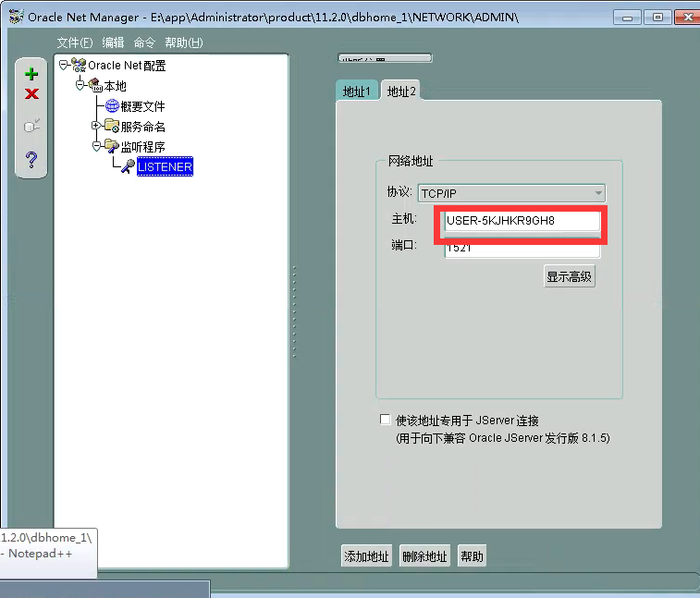Minimize the Oracle Net Manager window
This screenshot has width=700, height=598.
pyautogui.click(x=627, y=18)
